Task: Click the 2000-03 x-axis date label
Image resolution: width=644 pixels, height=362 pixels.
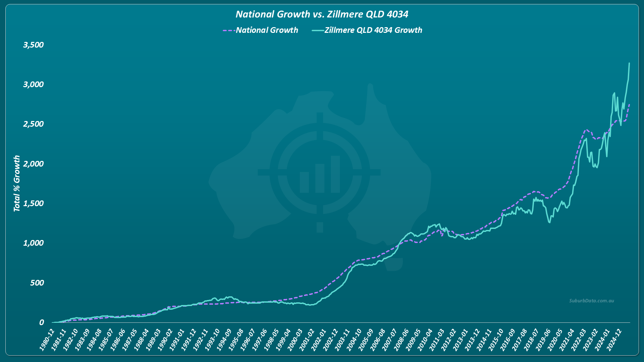Action: [294, 340]
